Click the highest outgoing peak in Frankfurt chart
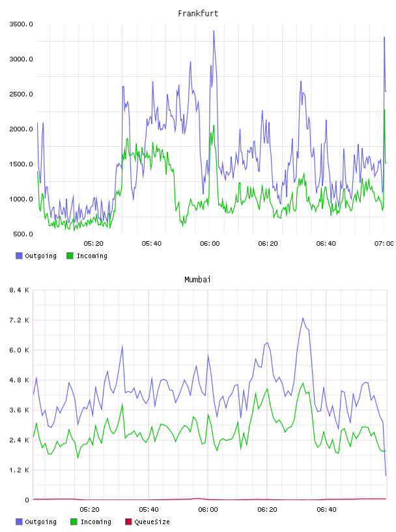 click(214, 31)
